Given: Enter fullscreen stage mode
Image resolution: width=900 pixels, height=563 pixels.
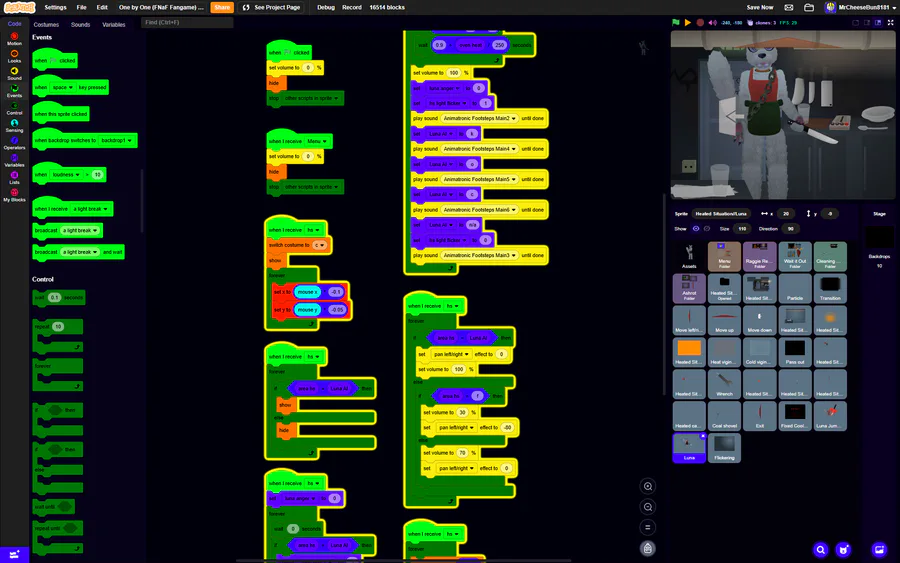Looking at the screenshot, I should 890,22.
